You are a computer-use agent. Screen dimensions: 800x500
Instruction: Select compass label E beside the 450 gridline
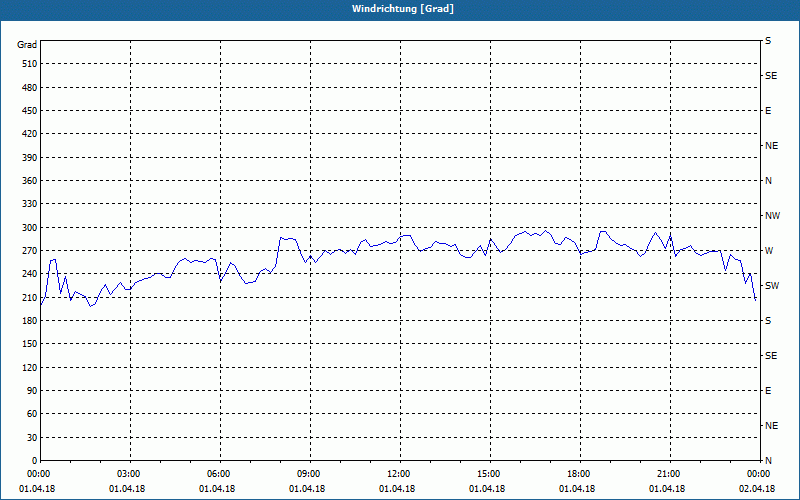(x=768, y=111)
